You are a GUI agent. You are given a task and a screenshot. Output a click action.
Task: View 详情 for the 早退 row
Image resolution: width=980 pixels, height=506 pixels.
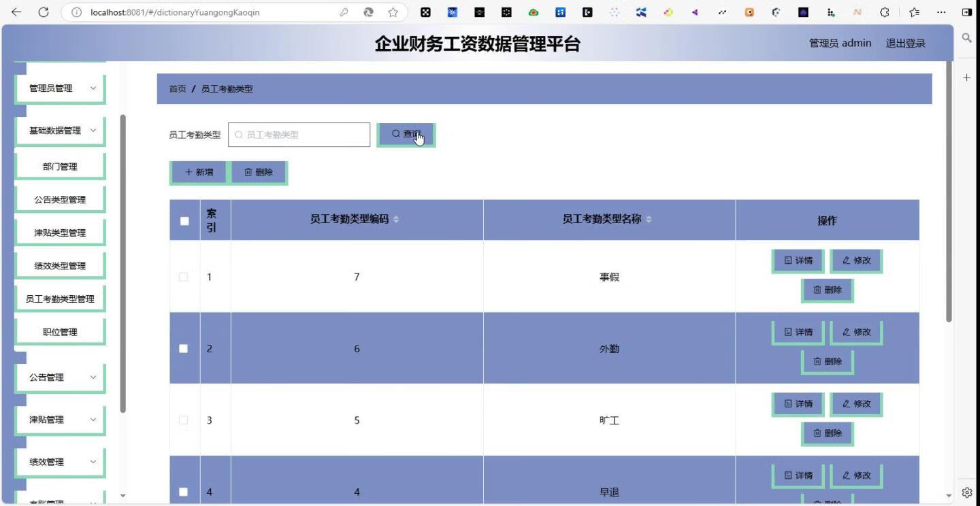[x=798, y=475]
